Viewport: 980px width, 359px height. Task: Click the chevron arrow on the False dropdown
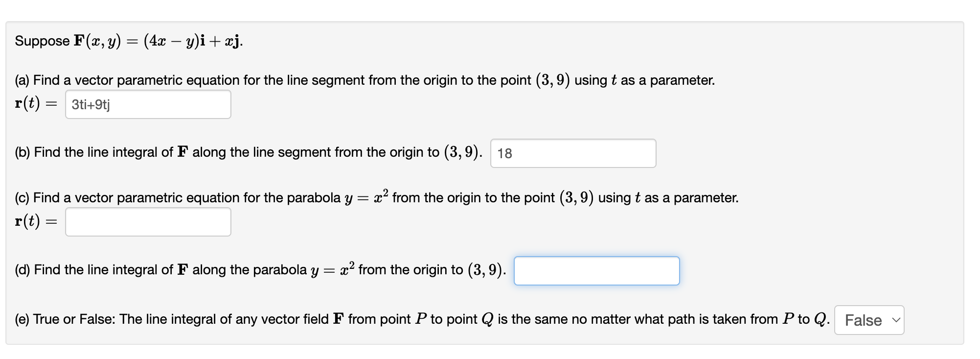tap(895, 320)
